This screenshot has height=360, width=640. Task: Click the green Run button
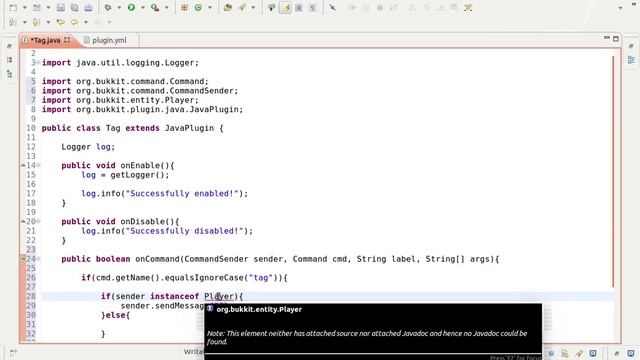click(x=131, y=7)
